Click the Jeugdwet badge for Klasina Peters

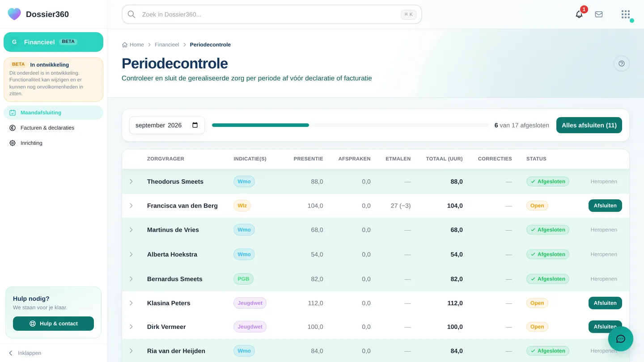250,303
